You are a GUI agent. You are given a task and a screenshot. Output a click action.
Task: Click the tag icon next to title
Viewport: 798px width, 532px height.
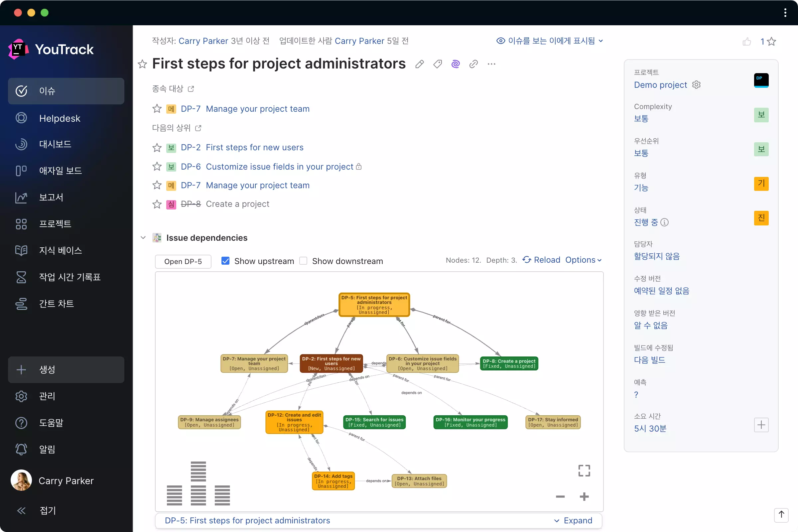[x=437, y=64]
